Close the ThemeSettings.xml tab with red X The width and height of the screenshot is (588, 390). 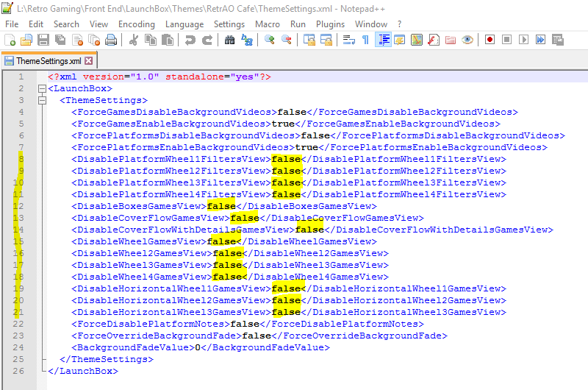pos(88,61)
